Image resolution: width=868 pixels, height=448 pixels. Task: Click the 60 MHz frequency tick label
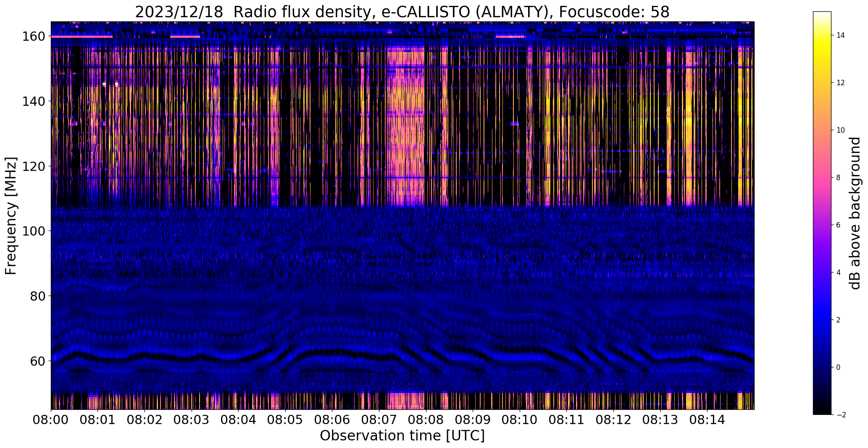coord(38,361)
